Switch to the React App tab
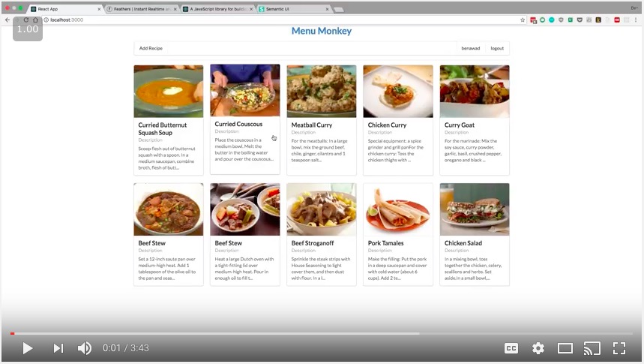 point(66,9)
